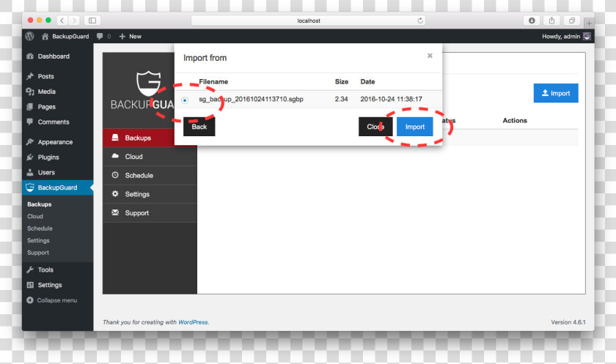Click the WordPress link in footer
Viewport: 616px width, 364px height.
(193, 322)
